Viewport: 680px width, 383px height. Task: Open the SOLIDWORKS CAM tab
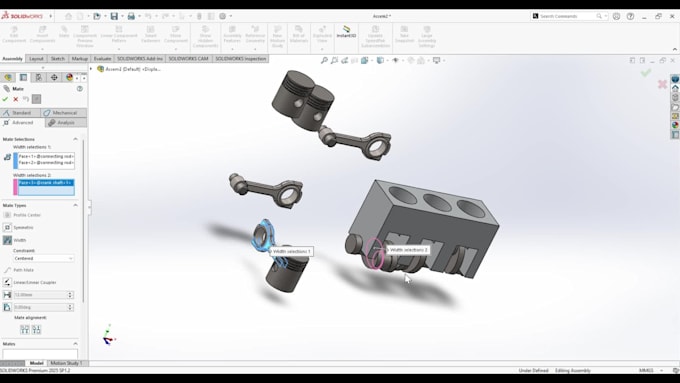pos(189,59)
